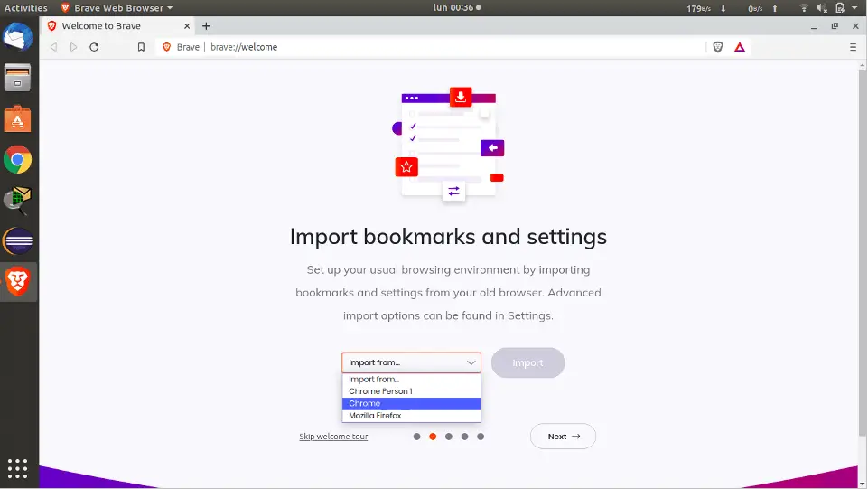Click the Brave lion icon in address bar
Viewport: 868px width, 489px height.
[x=166, y=47]
